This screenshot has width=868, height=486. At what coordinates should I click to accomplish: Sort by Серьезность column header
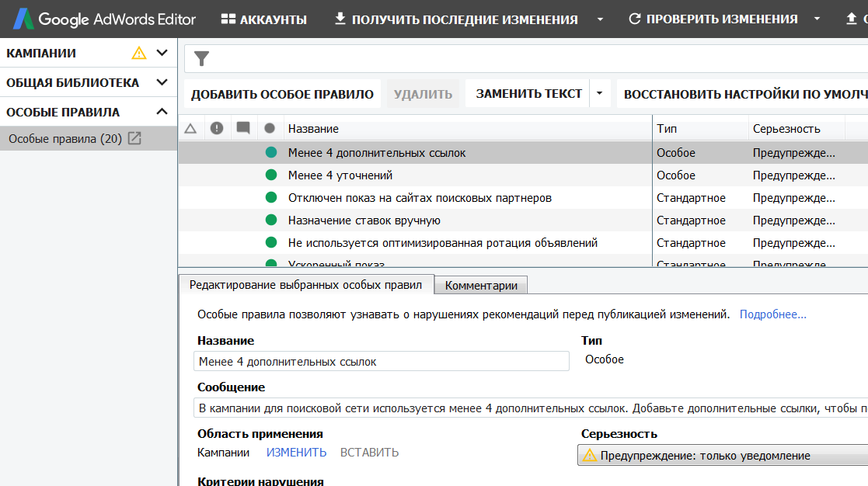[x=797, y=129]
